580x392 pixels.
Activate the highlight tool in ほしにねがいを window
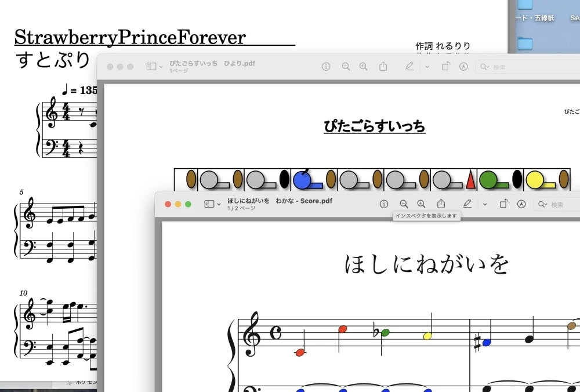tap(521, 204)
